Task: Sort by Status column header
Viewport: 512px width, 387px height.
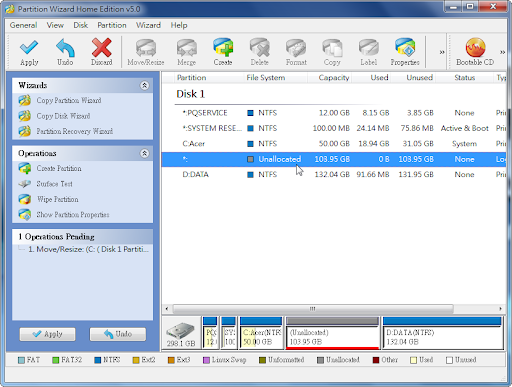Action: click(464, 78)
